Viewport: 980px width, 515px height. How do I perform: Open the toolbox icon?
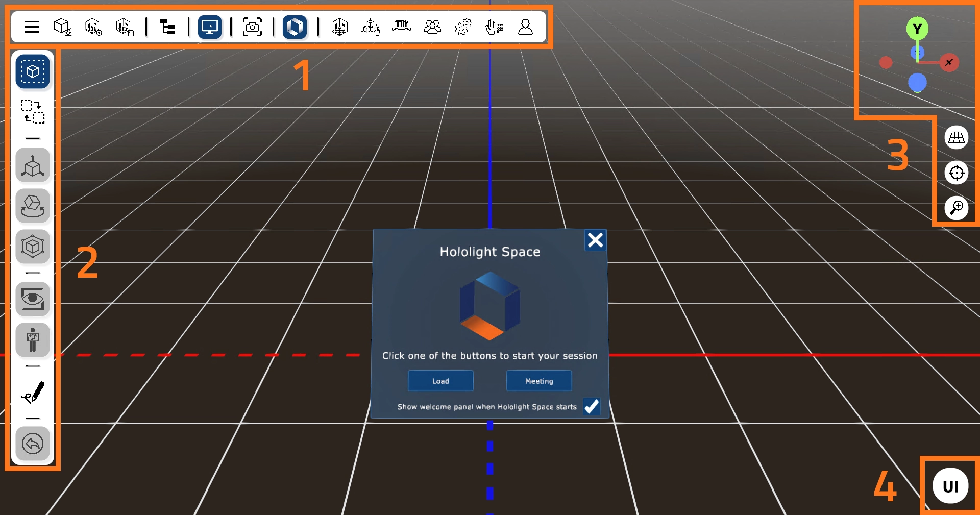401,27
